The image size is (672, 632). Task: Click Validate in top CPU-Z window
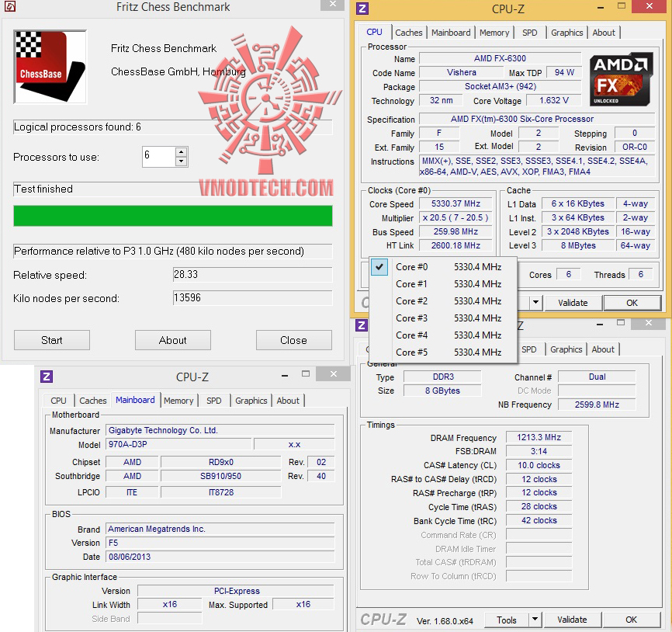tap(573, 303)
